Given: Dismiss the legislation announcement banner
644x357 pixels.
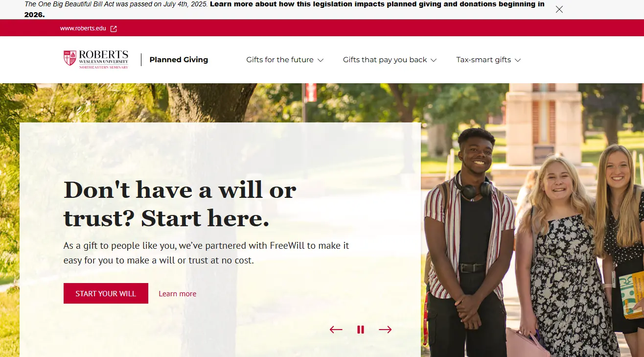Looking at the screenshot, I should [x=559, y=9].
